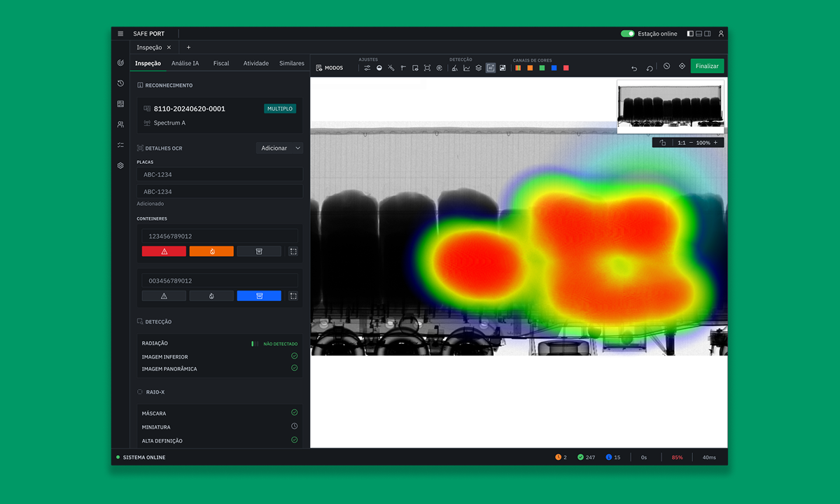Open the user profile icon
Viewport: 840px width, 504px height.
click(721, 34)
